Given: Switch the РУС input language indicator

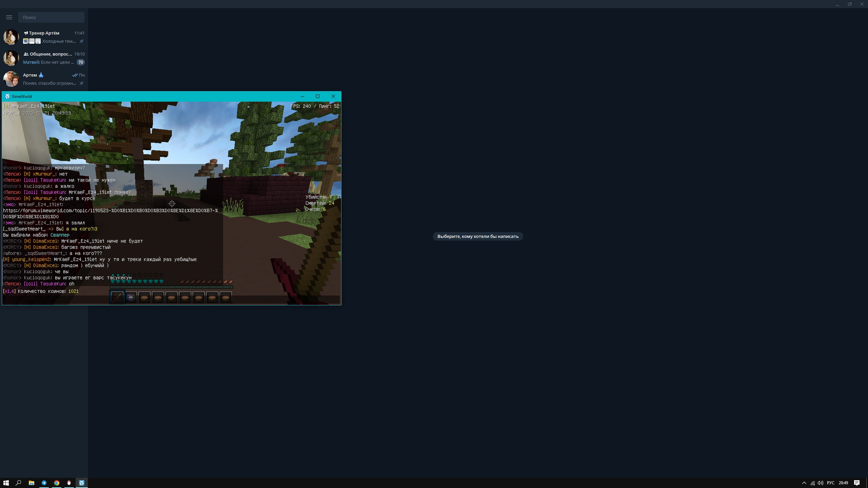Looking at the screenshot, I should (x=830, y=483).
